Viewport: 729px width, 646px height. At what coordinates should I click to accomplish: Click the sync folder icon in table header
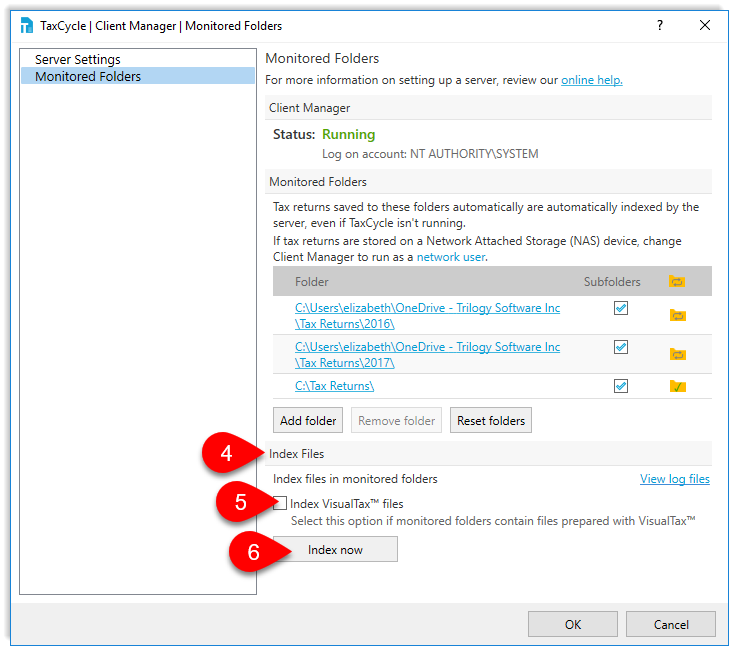click(676, 281)
